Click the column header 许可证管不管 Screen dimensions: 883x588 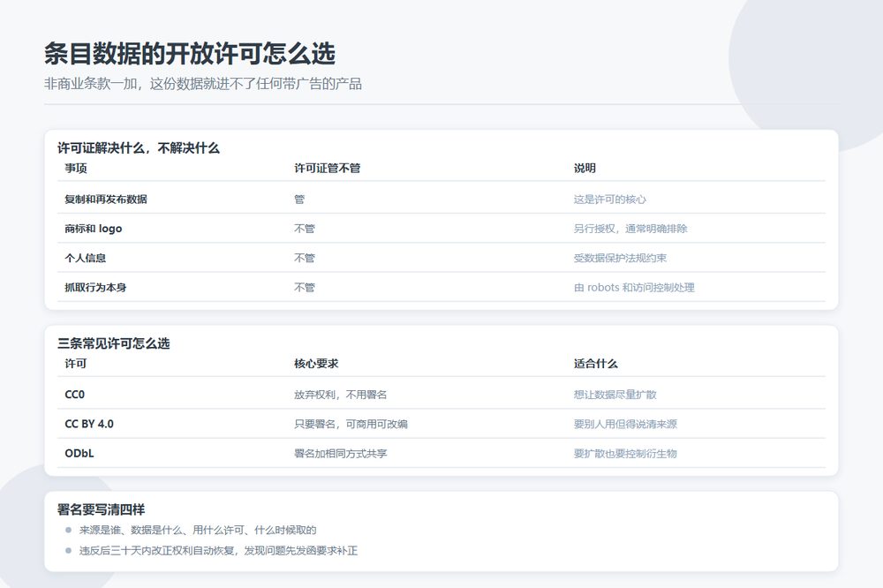(x=328, y=168)
